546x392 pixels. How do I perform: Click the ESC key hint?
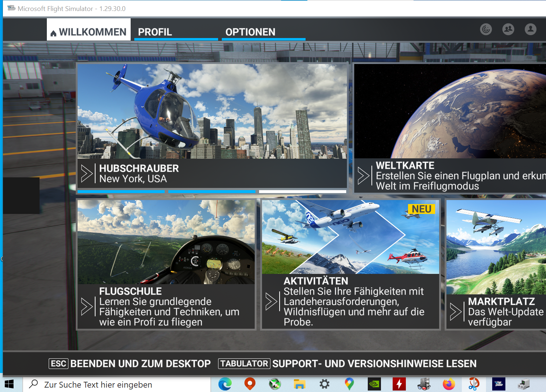pyautogui.click(x=59, y=363)
